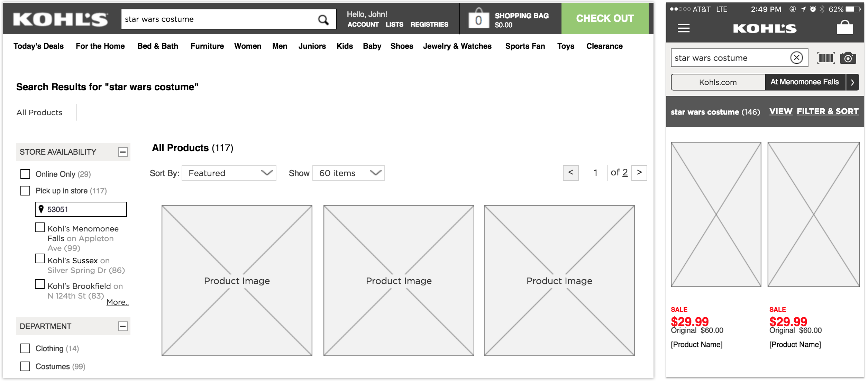Select the All Products tab

click(x=39, y=112)
